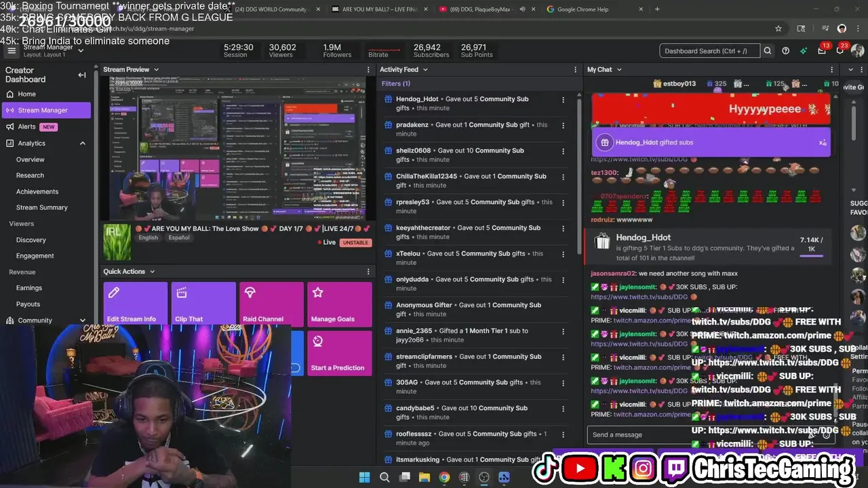This screenshot has width=868, height=488.
Task: Open the hamburger menu beside Stream Manager
Action: point(12,51)
